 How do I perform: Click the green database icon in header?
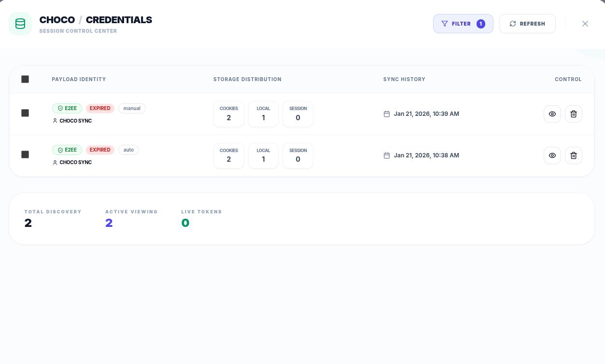click(x=20, y=24)
